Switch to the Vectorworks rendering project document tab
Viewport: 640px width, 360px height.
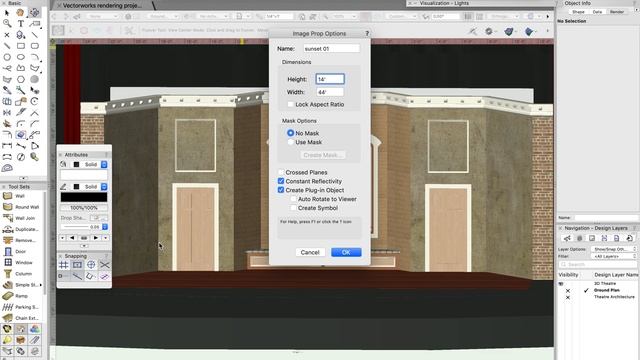point(102,5)
